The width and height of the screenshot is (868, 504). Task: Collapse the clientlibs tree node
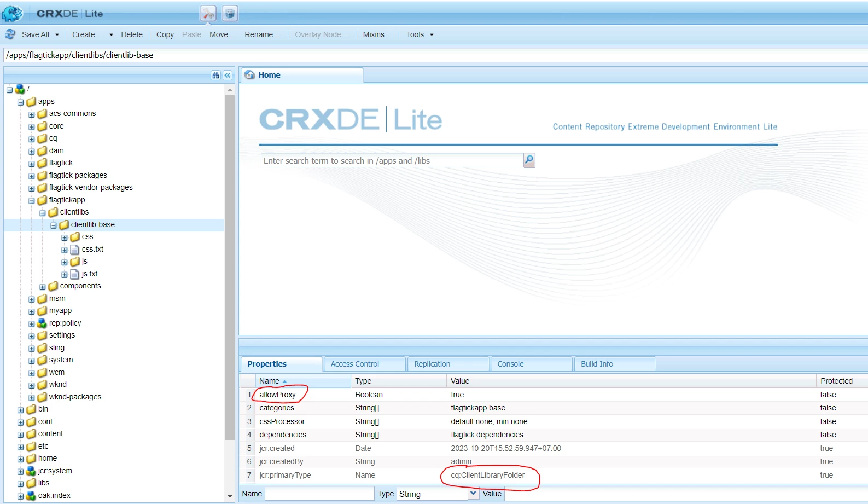(42, 213)
